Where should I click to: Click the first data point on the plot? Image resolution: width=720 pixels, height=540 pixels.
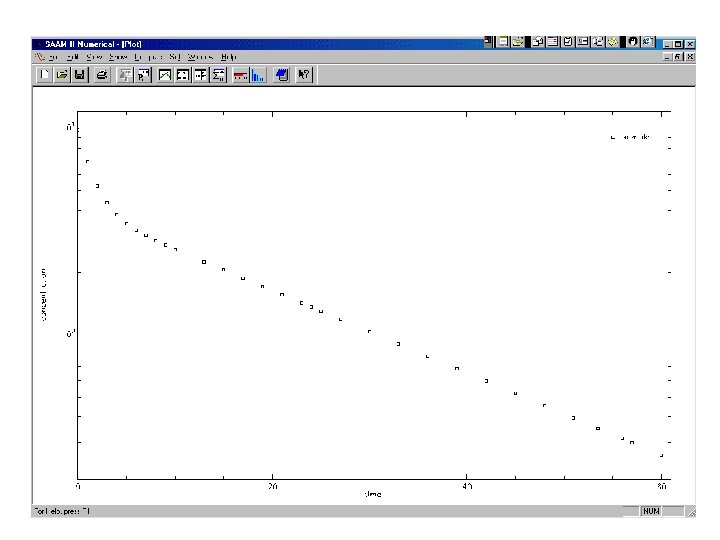(x=87, y=161)
